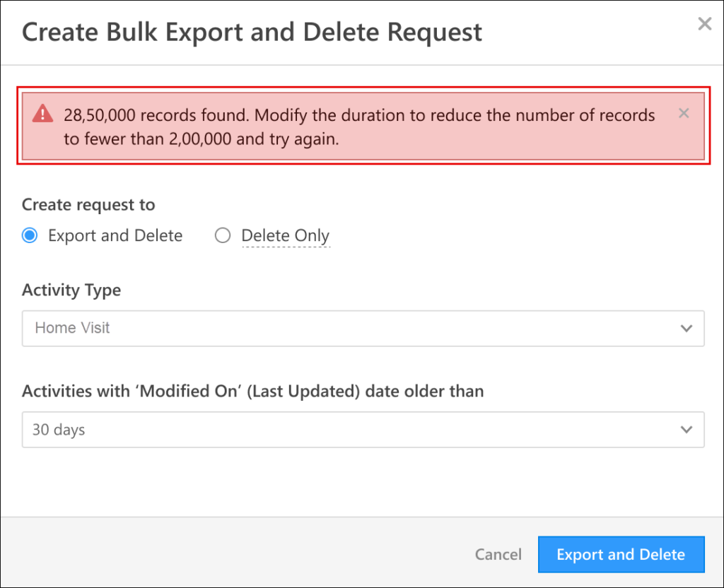Click the alert icon next to record count
The width and height of the screenshot is (724, 588).
42,114
